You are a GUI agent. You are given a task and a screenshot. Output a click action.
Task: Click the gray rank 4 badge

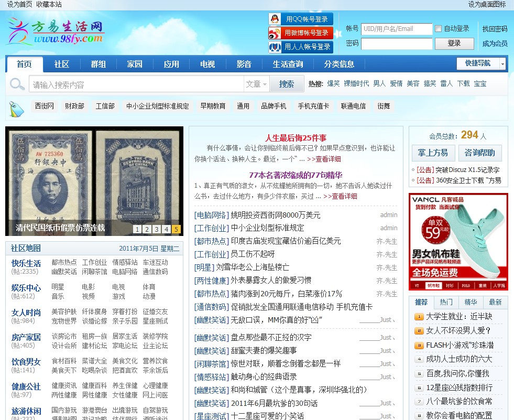tap(419, 359)
